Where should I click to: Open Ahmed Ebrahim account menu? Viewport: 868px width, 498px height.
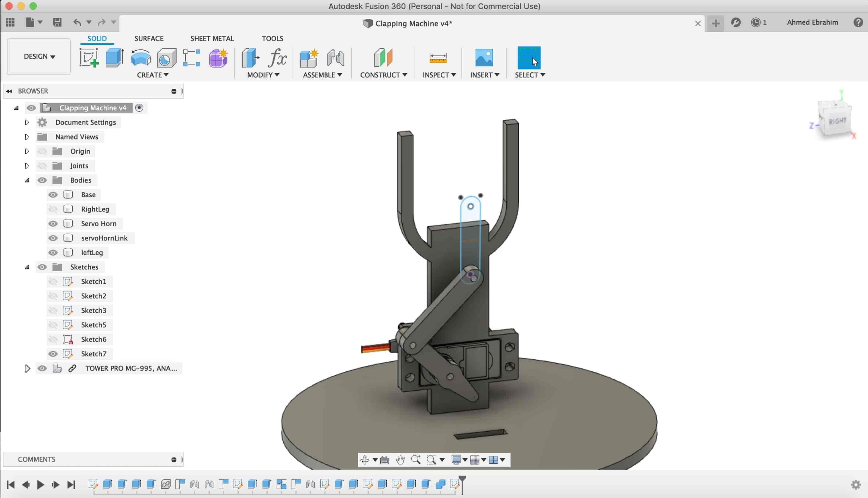pyautogui.click(x=812, y=23)
